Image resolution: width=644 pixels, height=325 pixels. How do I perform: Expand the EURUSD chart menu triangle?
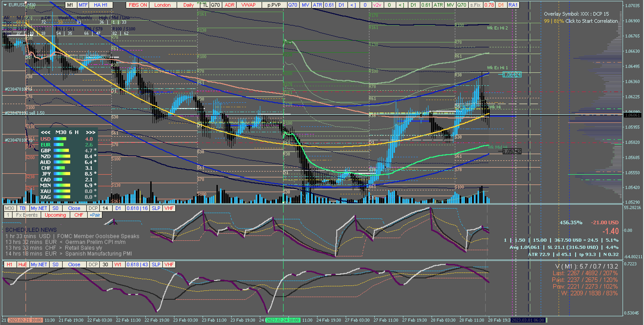5,5
